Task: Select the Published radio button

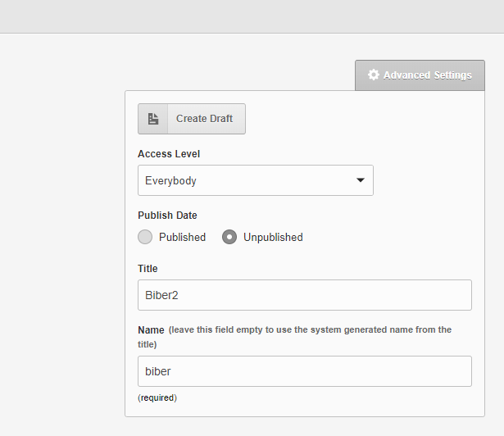Action: [x=145, y=237]
